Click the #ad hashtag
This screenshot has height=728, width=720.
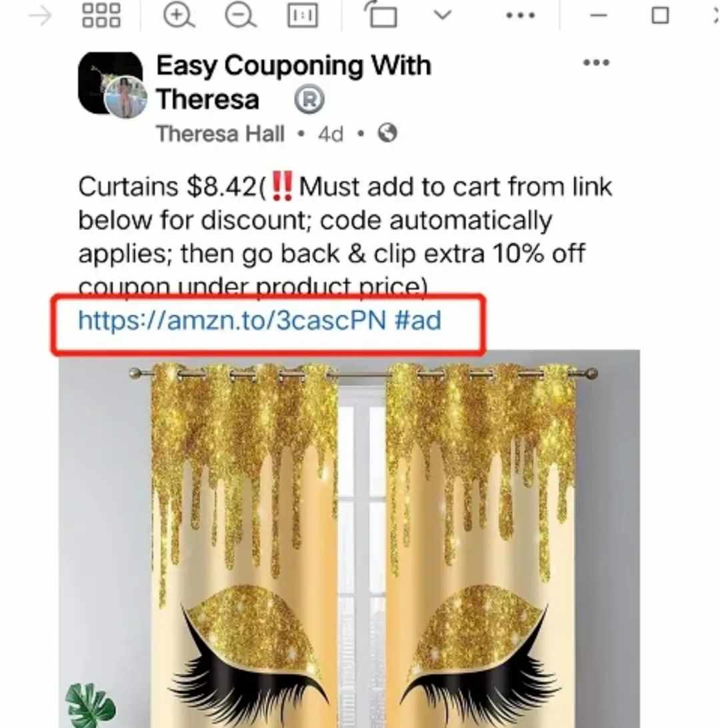pyautogui.click(x=418, y=321)
